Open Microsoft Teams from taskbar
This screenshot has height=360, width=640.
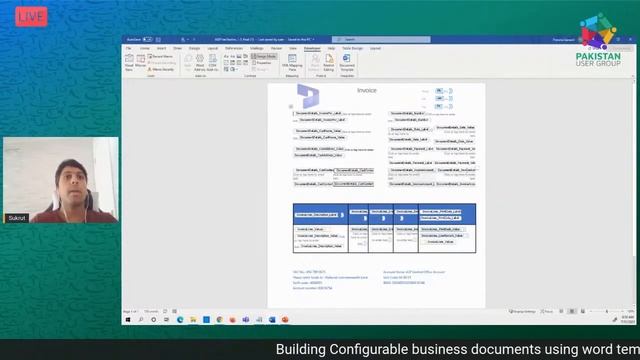pyautogui.click(x=246, y=320)
